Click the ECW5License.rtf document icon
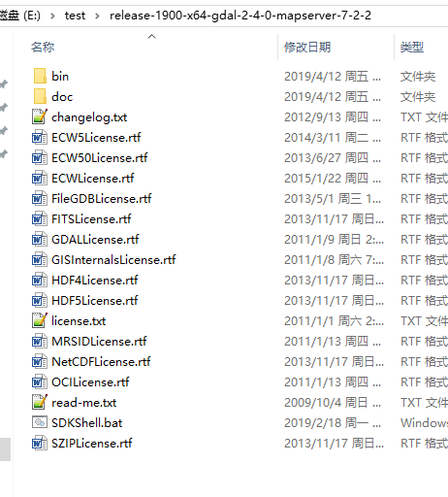Screen dimensions: 448x497 point(40,137)
